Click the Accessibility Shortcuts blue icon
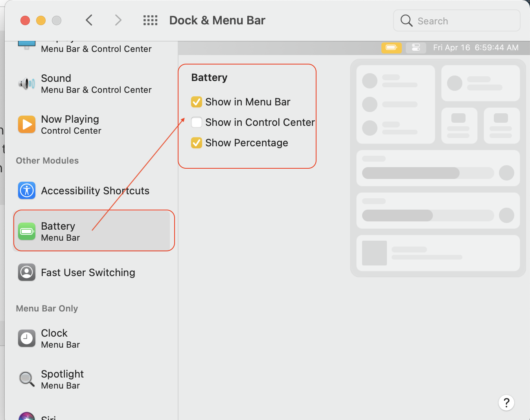530x420 pixels. (27, 191)
